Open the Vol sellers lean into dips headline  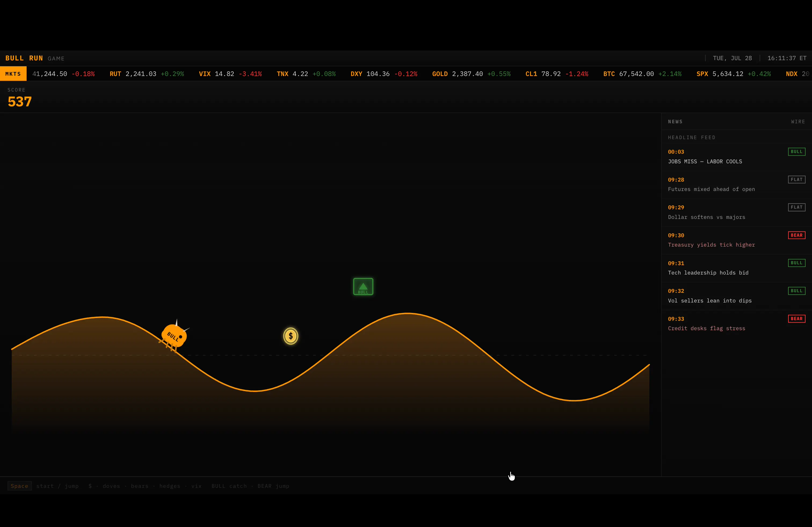pyautogui.click(x=710, y=301)
